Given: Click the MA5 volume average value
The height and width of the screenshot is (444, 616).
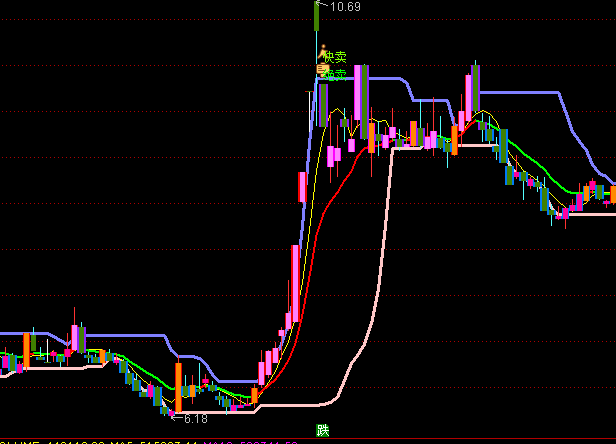Looking at the screenshot, I should click(160, 442).
